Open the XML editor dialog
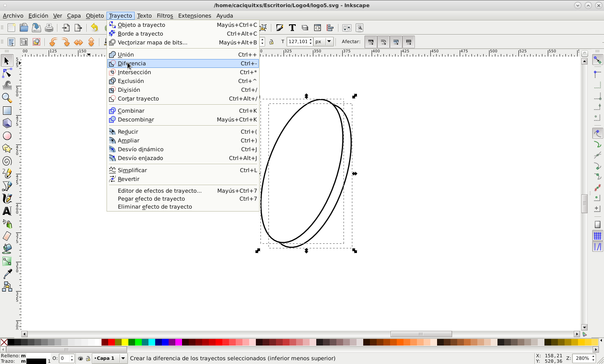 (x=318, y=28)
